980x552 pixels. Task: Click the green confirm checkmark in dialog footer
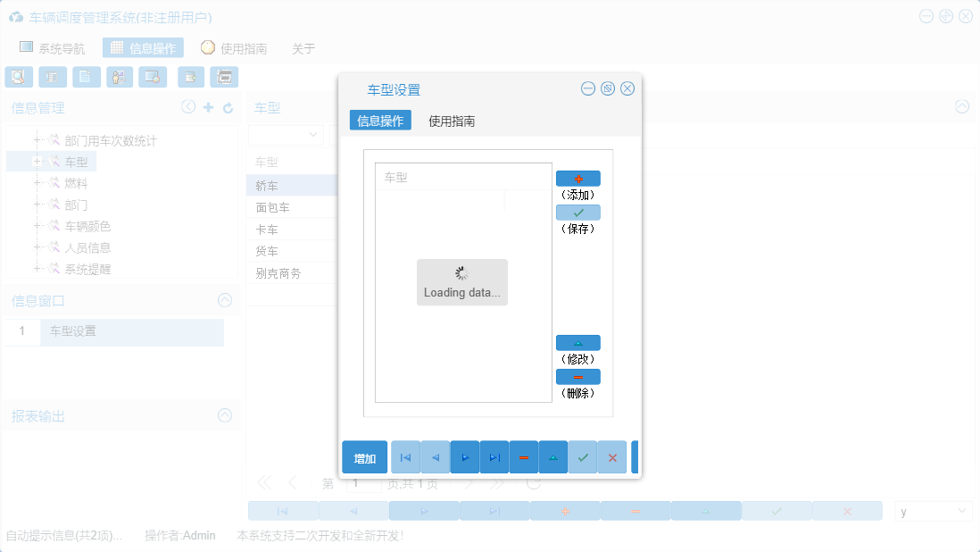pyautogui.click(x=582, y=456)
